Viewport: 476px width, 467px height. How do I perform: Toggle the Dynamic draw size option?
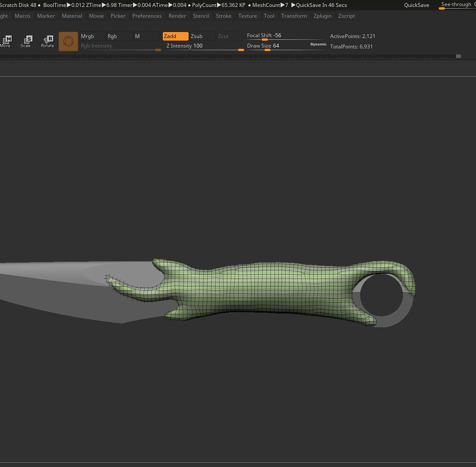[318, 44]
